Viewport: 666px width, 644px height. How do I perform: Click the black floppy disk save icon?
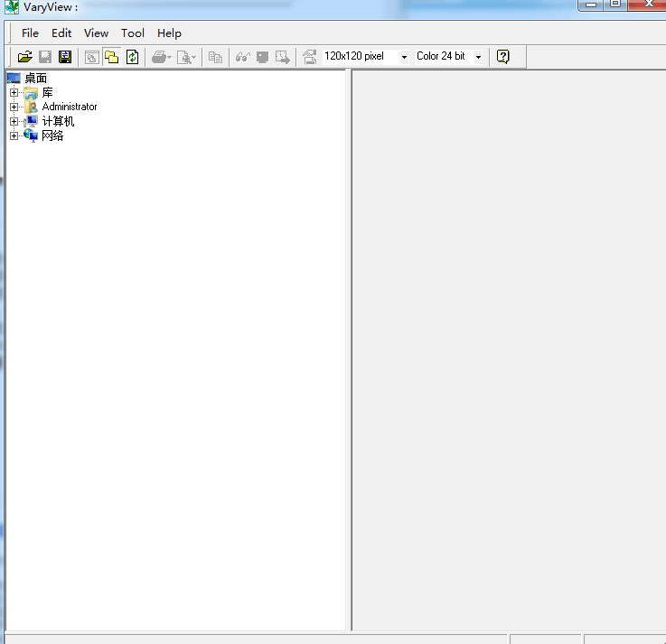(x=65, y=57)
